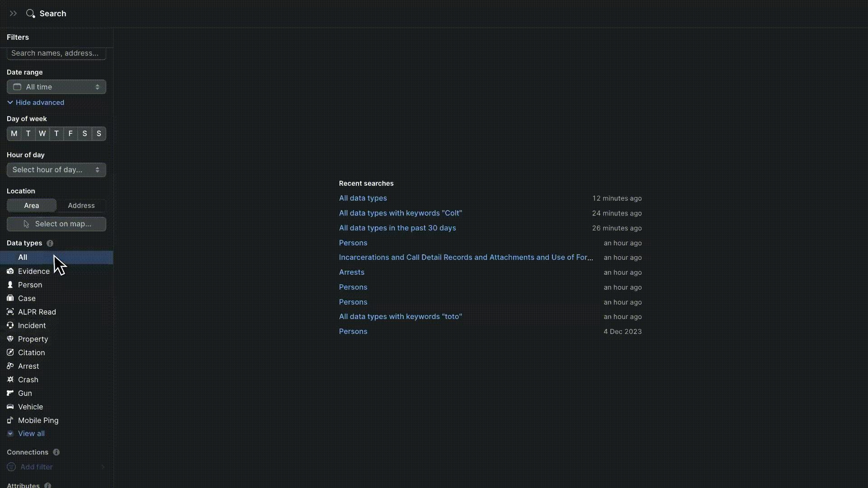868x488 pixels.
Task: Select Incident data type
Action: click(57, 325)
